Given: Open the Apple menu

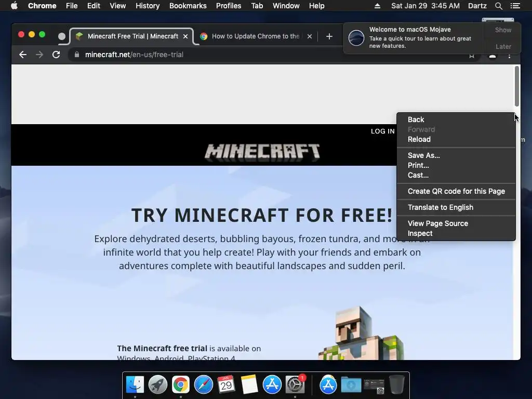Looking at the screenshot, I should coord(14,6).
